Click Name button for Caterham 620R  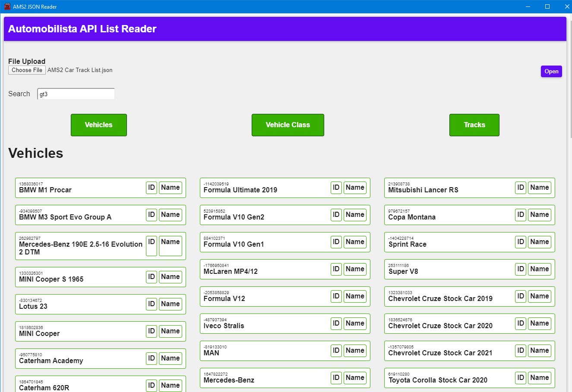[171, 386]
